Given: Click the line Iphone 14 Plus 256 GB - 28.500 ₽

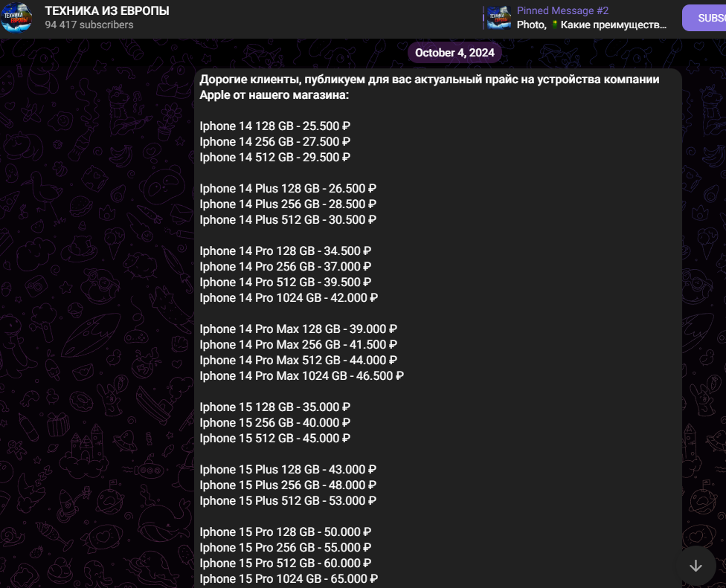Looking at the screenshot, I should click(288, 204).
